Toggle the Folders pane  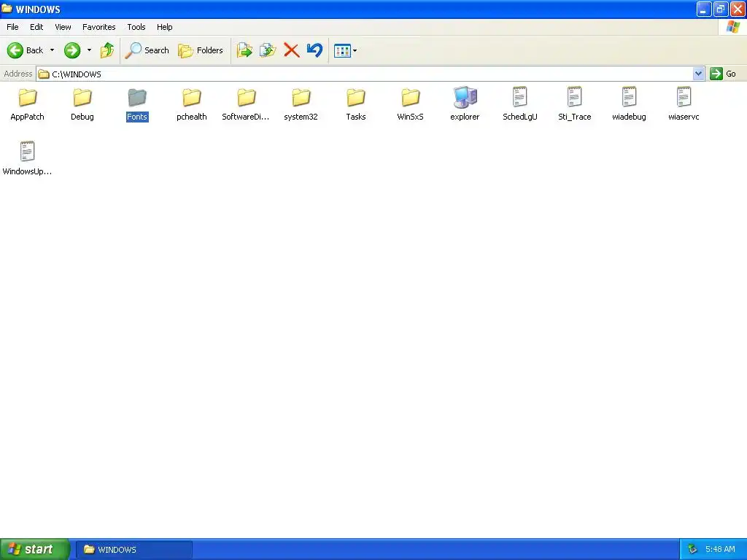[201, 50]
